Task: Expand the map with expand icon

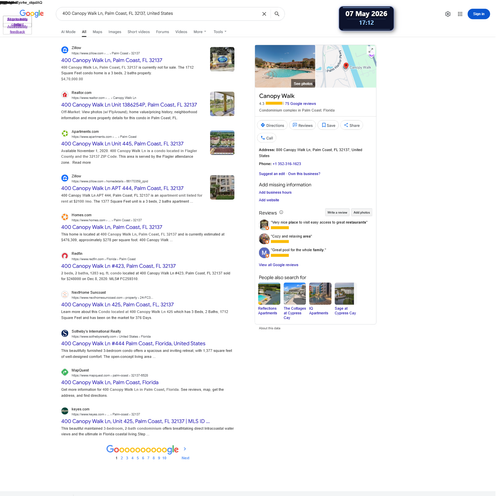Action: tap(371, 50)
